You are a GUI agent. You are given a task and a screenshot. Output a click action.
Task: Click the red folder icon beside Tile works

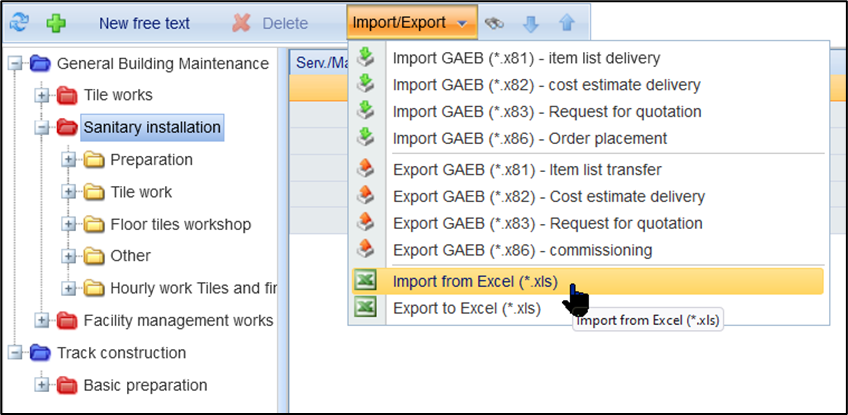coord(67,95)
